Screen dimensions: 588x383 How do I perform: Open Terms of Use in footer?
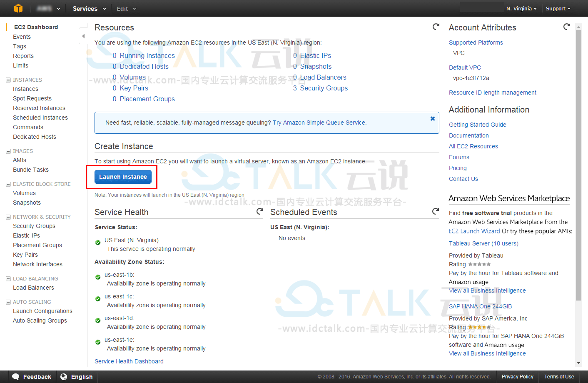point(559,377)
